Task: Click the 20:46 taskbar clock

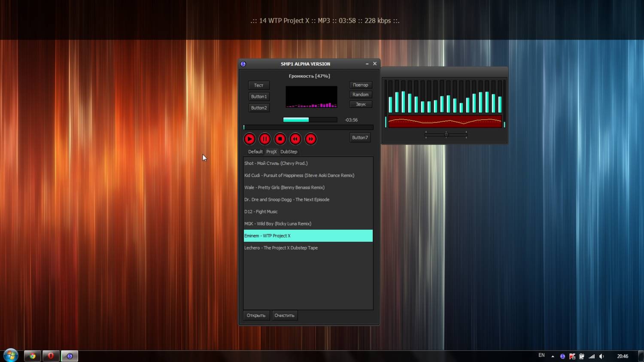Action: (x=623, y=356)
